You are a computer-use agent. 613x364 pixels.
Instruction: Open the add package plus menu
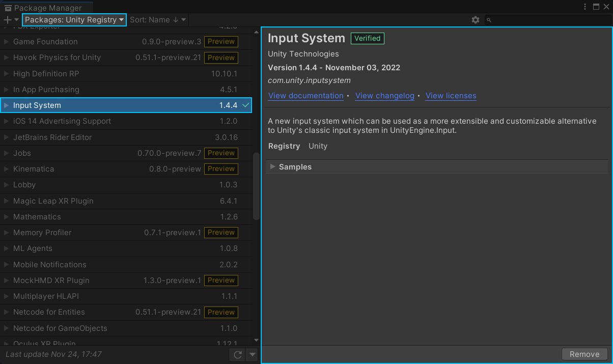pos(7,20)
